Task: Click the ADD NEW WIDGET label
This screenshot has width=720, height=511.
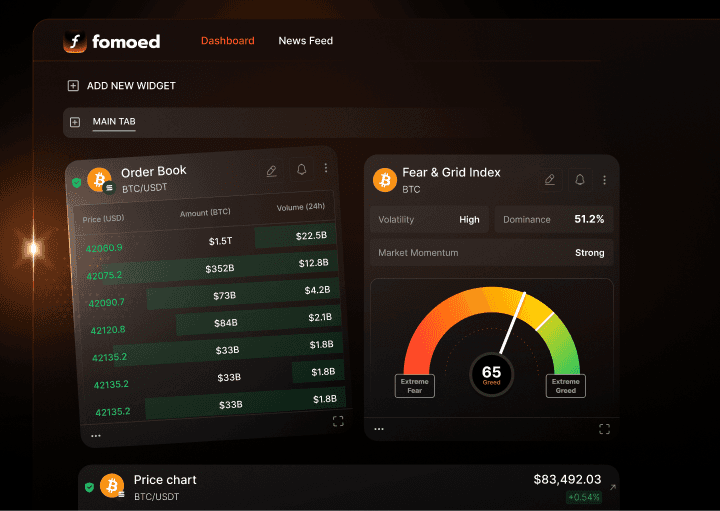Action: (x=131, y=86)
